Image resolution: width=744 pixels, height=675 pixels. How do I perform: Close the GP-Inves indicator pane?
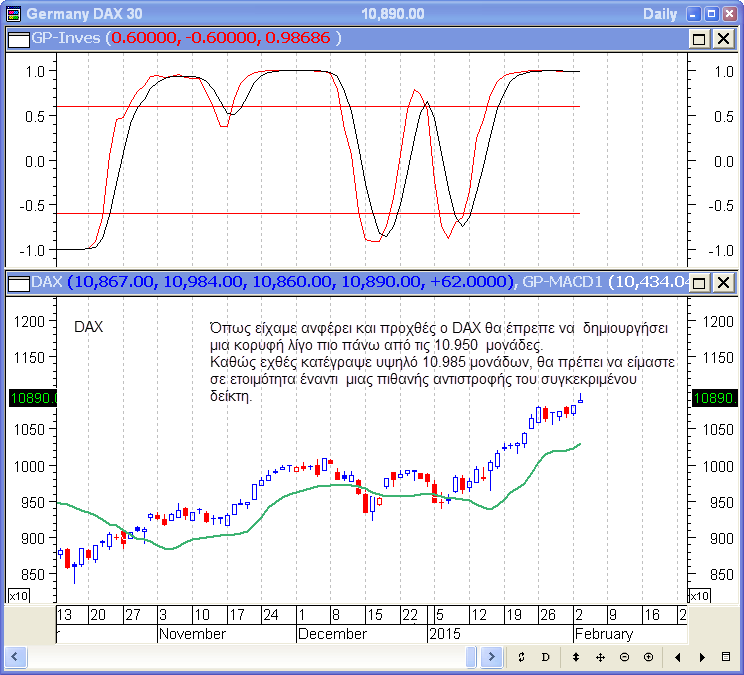pos(724,38)
